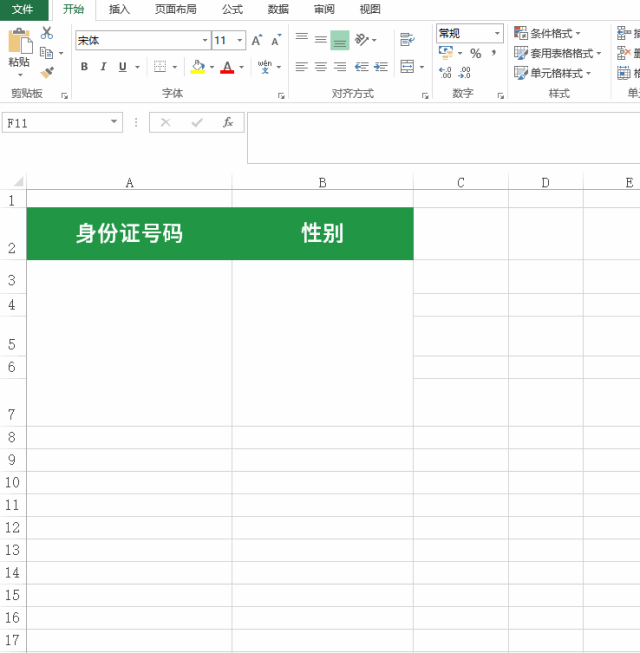This screenshot has height=653, width=640.
Task: Align text to the right
Action: pos(340,67)
